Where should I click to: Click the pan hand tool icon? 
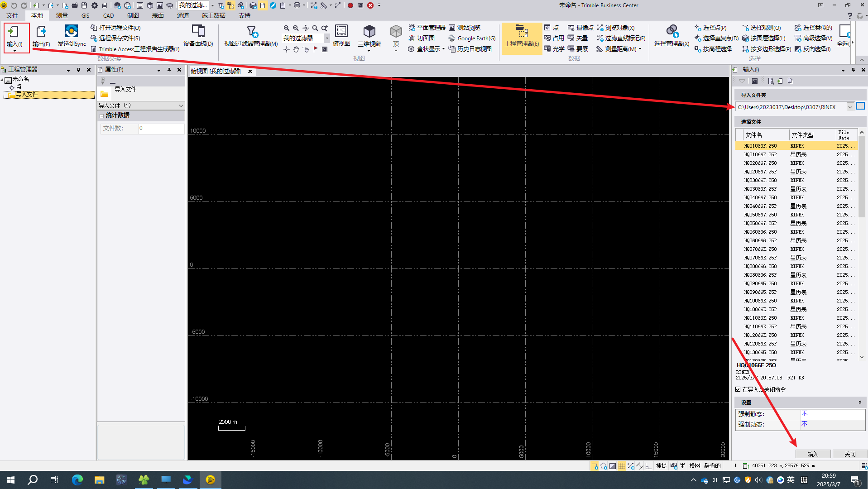point(296,49)
